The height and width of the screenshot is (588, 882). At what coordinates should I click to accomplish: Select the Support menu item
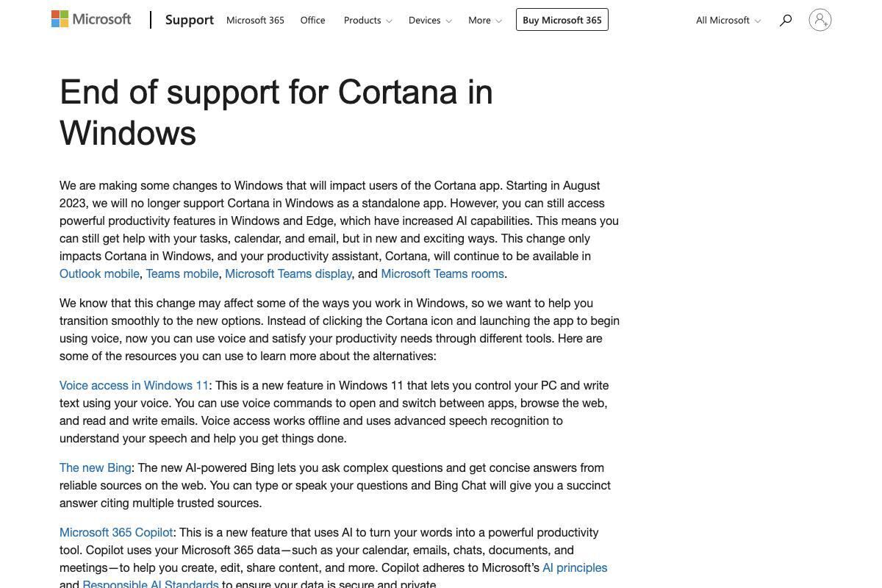tap(189, 20)
